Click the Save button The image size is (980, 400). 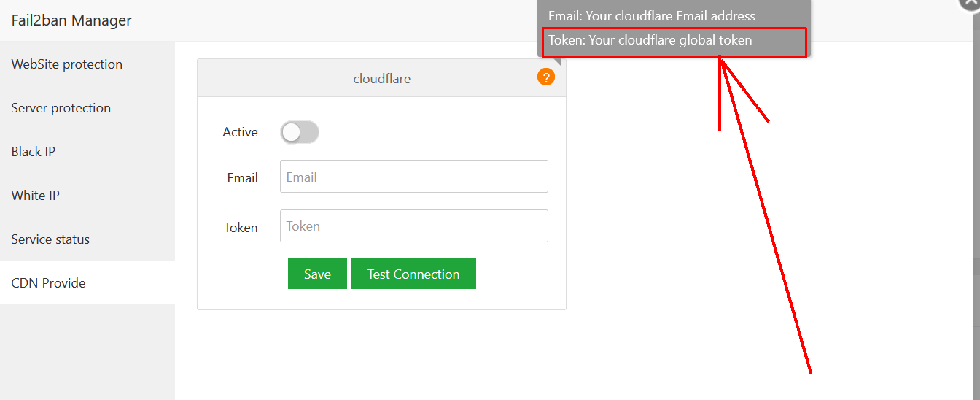point(317,274)
